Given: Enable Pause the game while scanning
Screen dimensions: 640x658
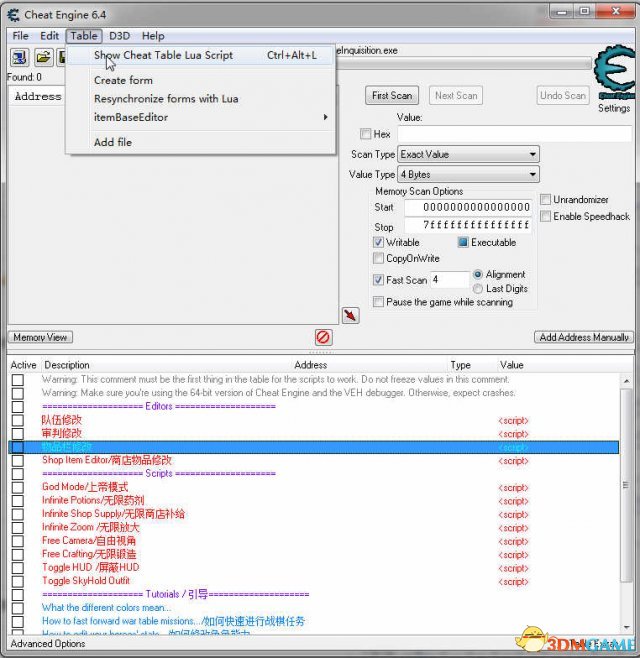Looking at the screenshot, I should [378, 302].
